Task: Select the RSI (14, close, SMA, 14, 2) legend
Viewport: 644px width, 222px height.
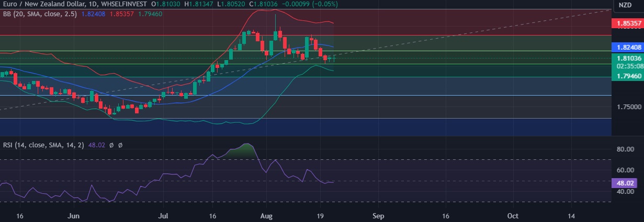Action: (x=43, y=145)
